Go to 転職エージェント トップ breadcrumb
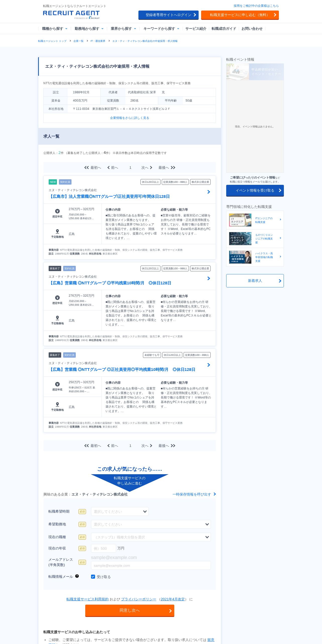Screen dimensions: 322x644 [x=52, y=41]
